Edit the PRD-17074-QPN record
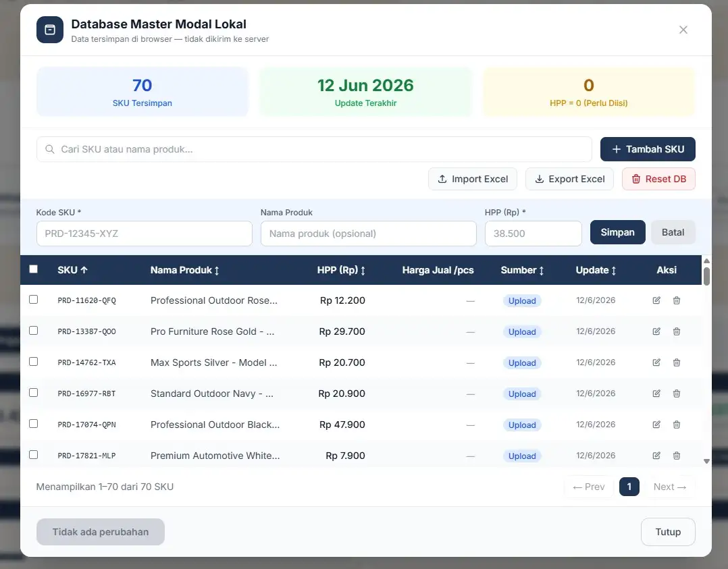 pyautogui.click(x=656, y=425)
